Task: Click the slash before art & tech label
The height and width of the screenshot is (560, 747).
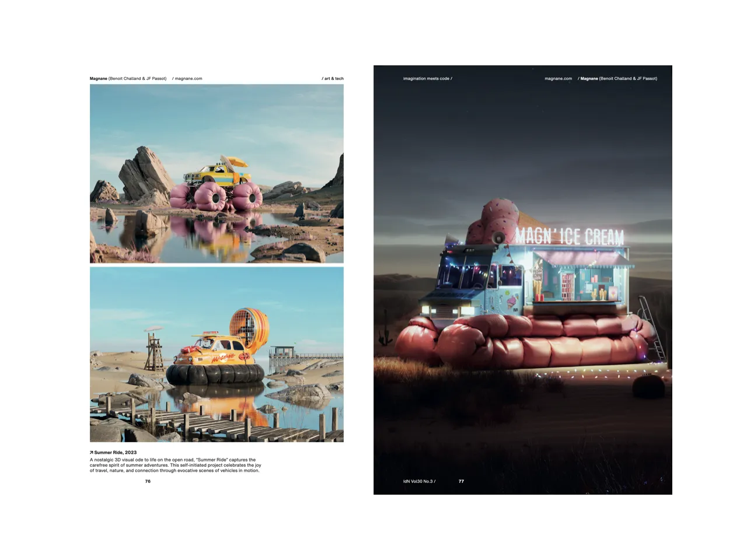Action: tap(323, 78)
